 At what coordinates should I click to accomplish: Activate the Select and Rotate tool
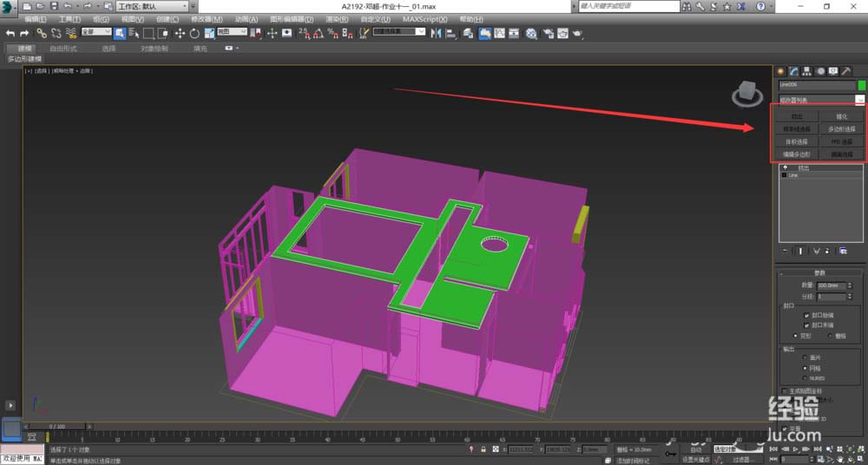pyautogui.click(x=194, y=33)
